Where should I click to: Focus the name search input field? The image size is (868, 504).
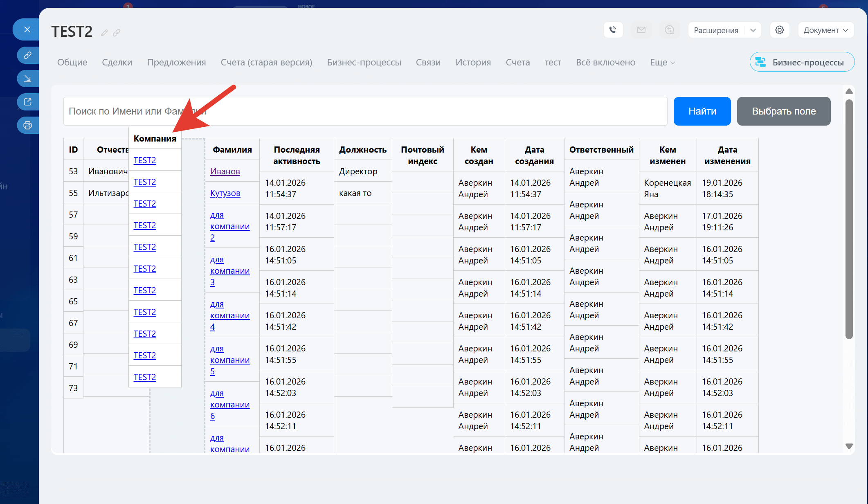[x=365, y=111]
